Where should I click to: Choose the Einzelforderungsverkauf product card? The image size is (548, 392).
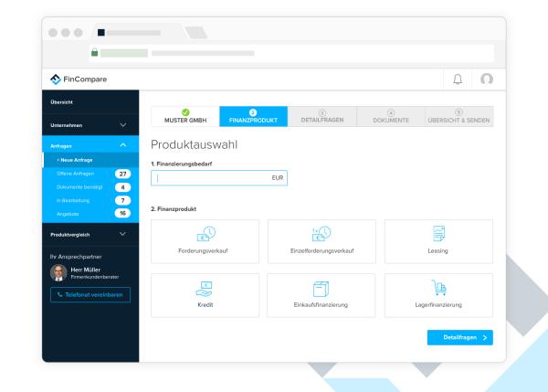point(321,241)
